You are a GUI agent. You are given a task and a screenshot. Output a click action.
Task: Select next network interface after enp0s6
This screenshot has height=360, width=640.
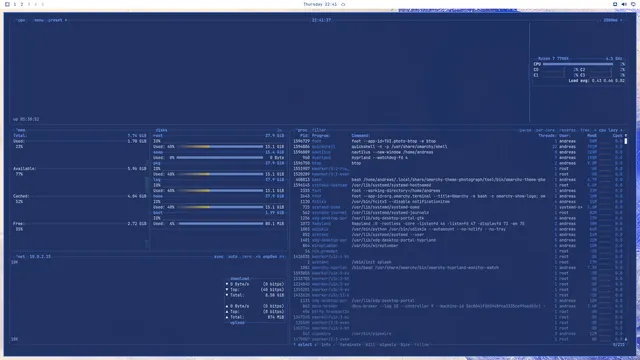pyautogui.click(x=282, y=257)
